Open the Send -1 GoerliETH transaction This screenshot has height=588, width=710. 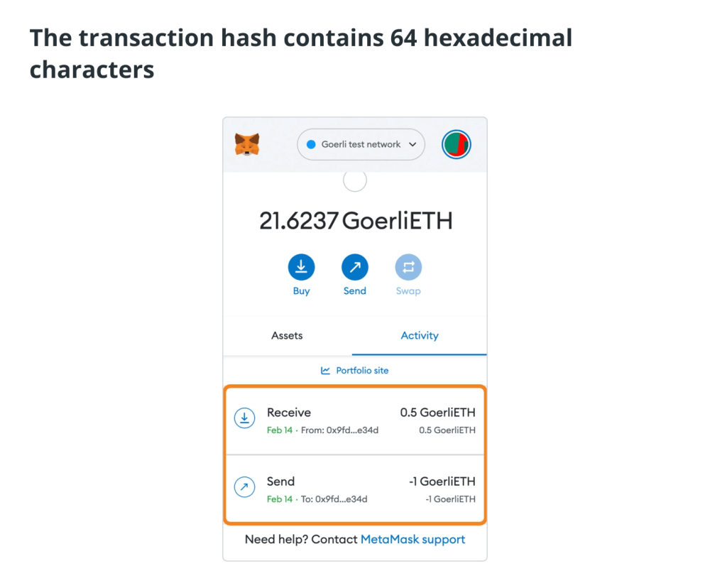click(x=355, y=490)
